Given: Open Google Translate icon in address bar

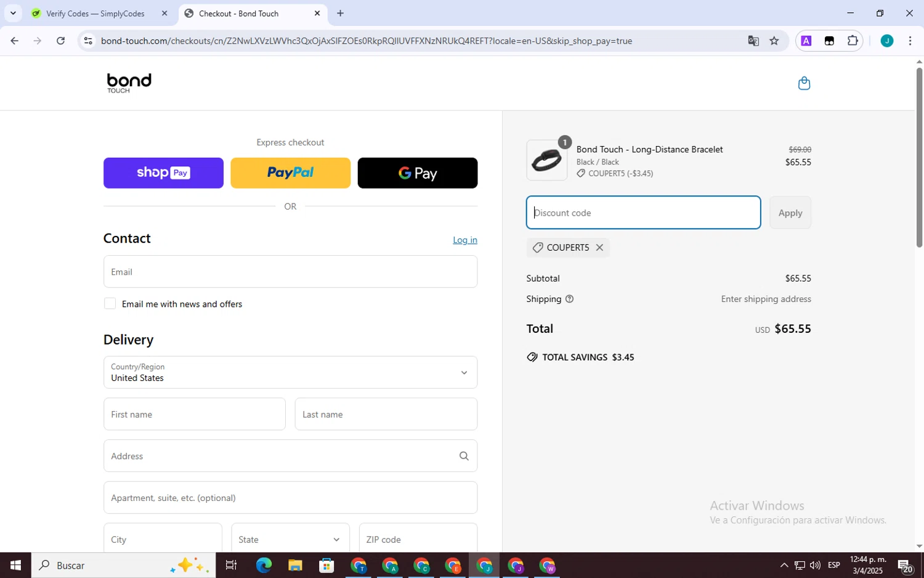Looking at the screenshot, I should coord(753,41).
